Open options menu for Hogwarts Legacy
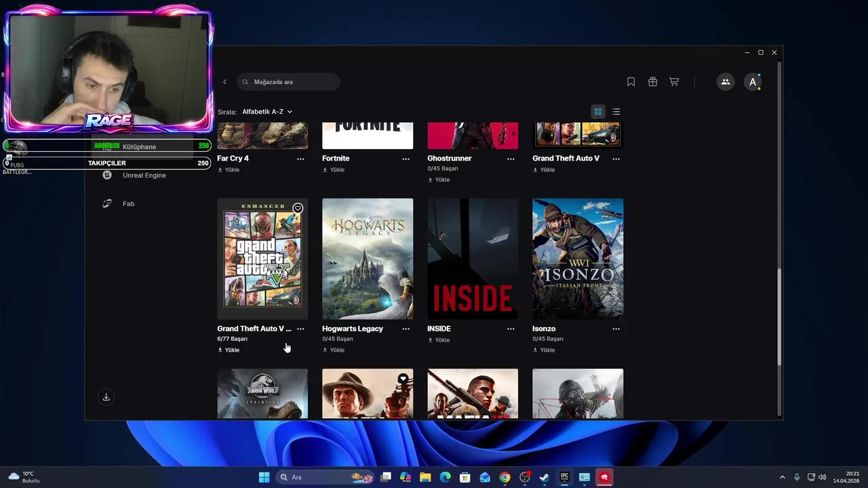Image resolution: width=868 pixels, height=488 pixels. [x=406, y=329]
